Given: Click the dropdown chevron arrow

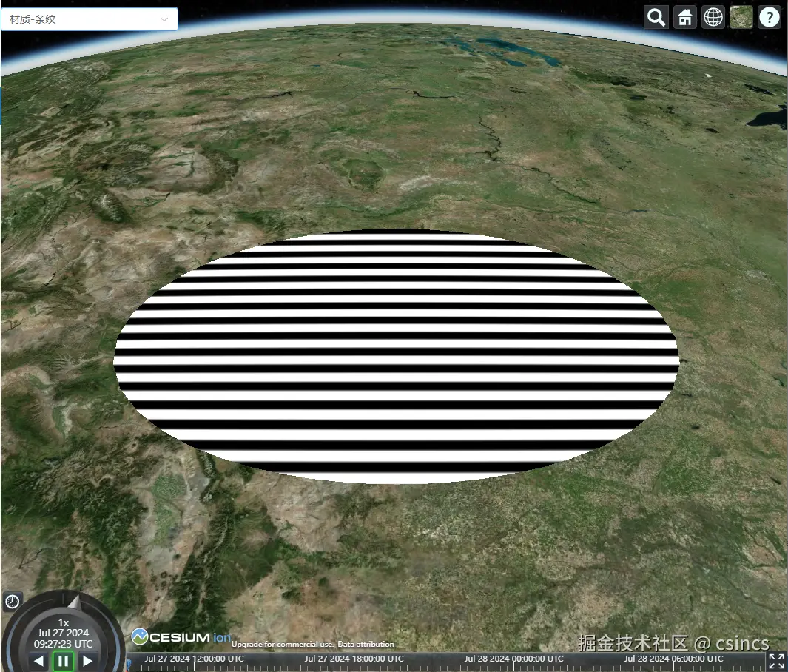Looking at the screenshot, I should [164, 19].
